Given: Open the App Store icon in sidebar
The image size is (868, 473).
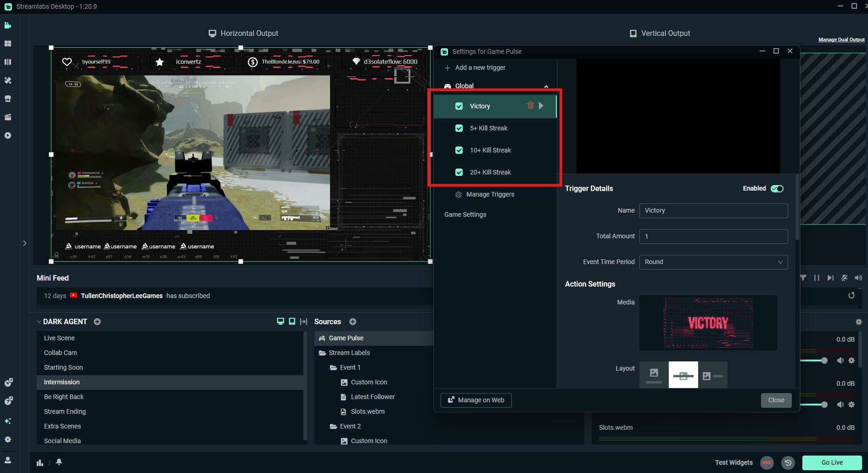Looking at the screenshot, I should tap(8, 99).
